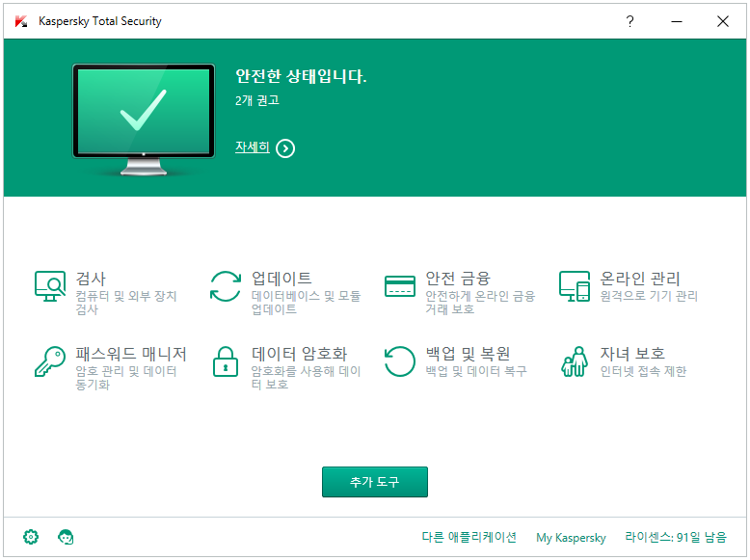Click the circled arrow next to 자세히
The height and width of the screenshot is (560, 750).
coord(285,148)
